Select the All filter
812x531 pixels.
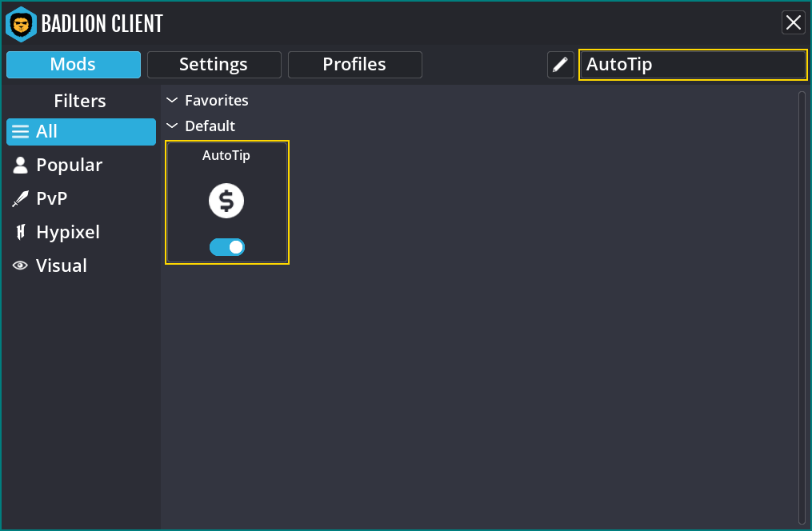coord(81,132)
